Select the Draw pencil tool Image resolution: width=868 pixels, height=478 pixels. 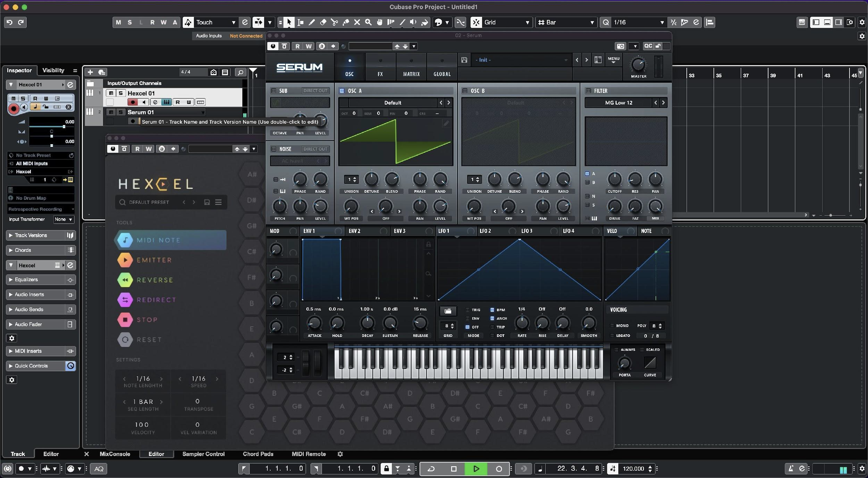pos(312,22)
